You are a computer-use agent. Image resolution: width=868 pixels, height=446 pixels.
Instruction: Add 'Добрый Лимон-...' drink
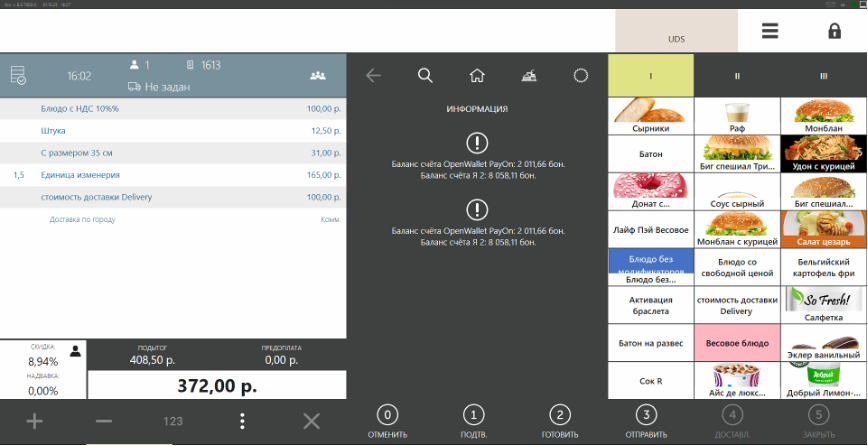[824, 381]
